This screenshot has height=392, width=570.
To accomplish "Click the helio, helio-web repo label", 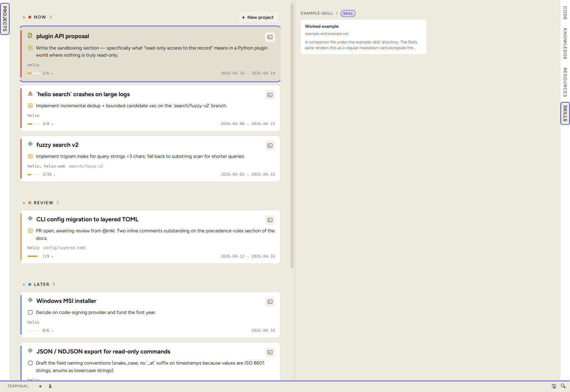I will [46, 166].
